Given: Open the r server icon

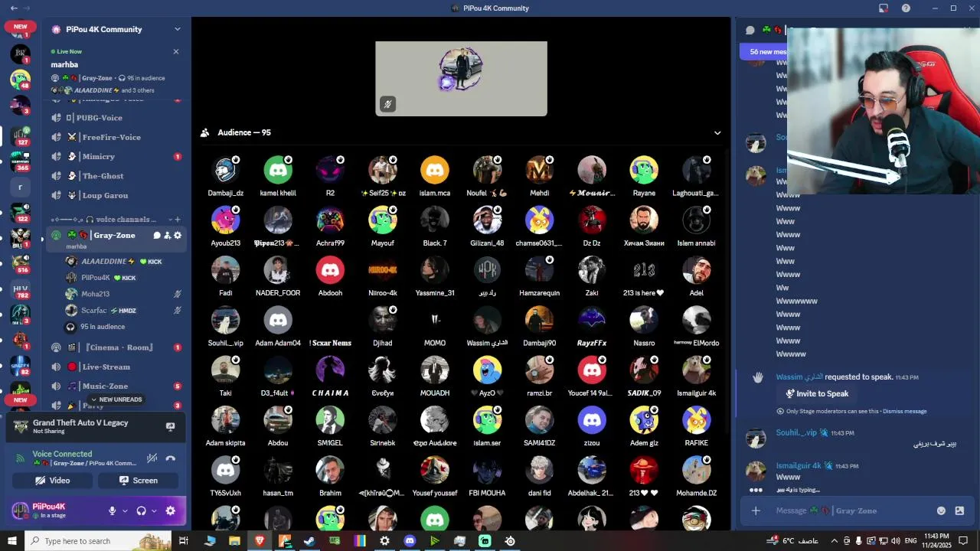Looking at the screenshot, I should tap(20, 187).
